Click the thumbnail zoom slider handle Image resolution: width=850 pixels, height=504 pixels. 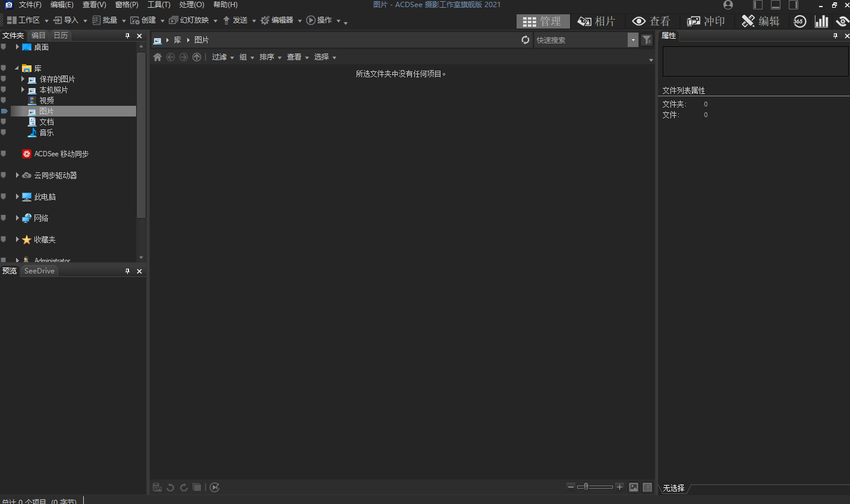click(586, 487)
